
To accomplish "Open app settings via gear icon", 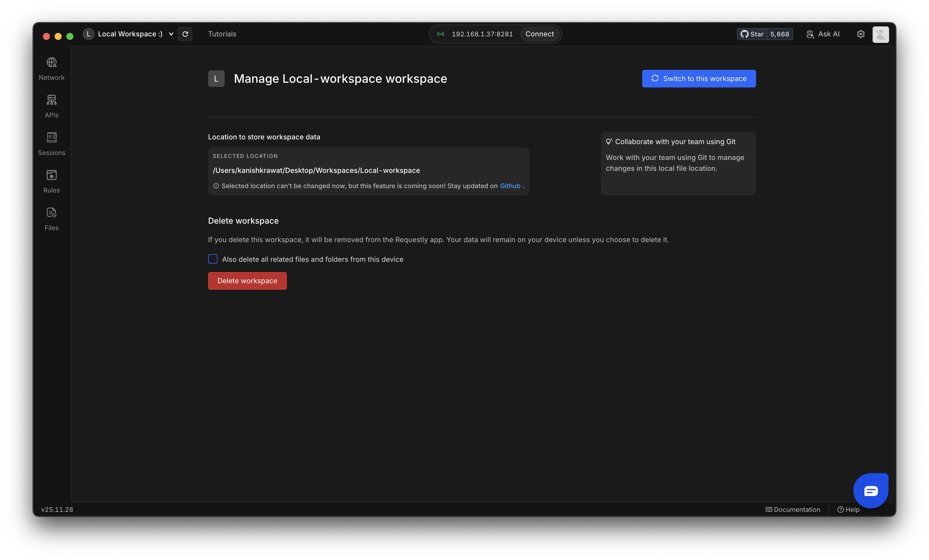I will 861,34.
